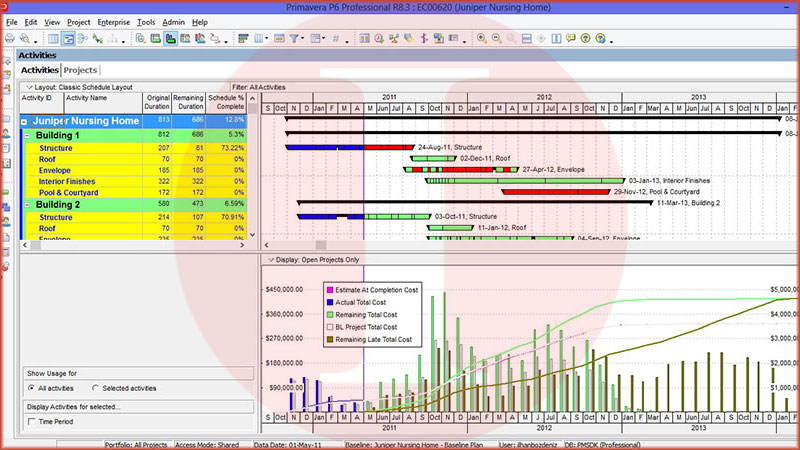Screen dimensions: 800x450
Task: Toggle the highlighted Activity Usage Profile icon
Action: [170, 38]
